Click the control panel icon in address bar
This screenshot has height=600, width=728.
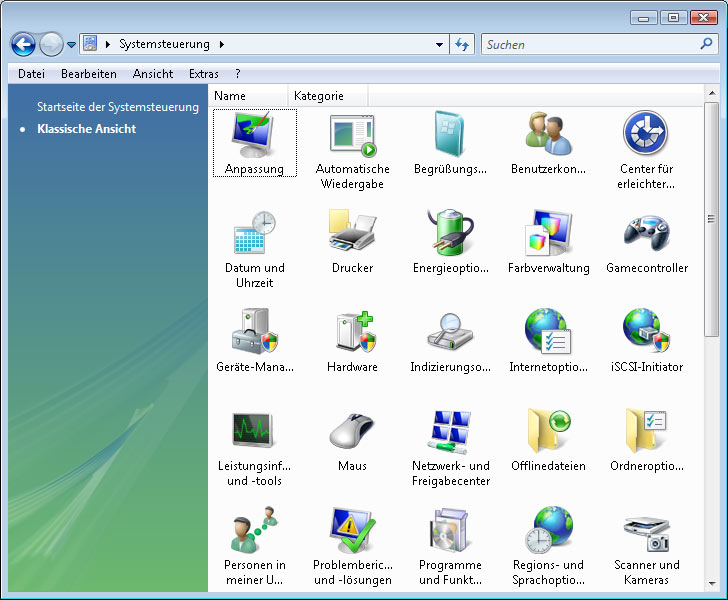[90, 44]
